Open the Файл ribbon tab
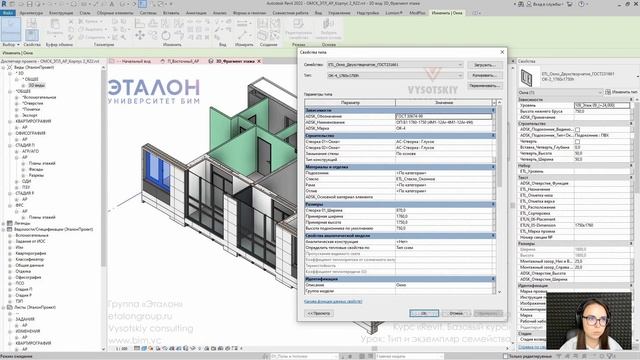 8,13
